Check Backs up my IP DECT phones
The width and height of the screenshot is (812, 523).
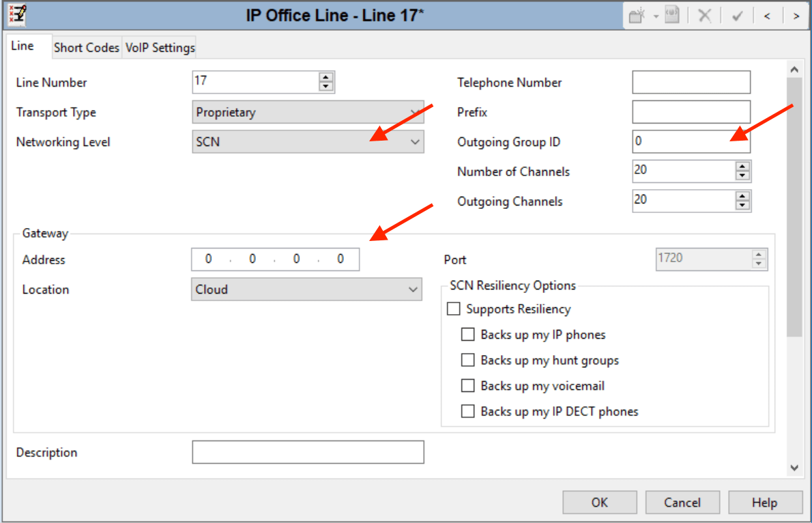467,411
